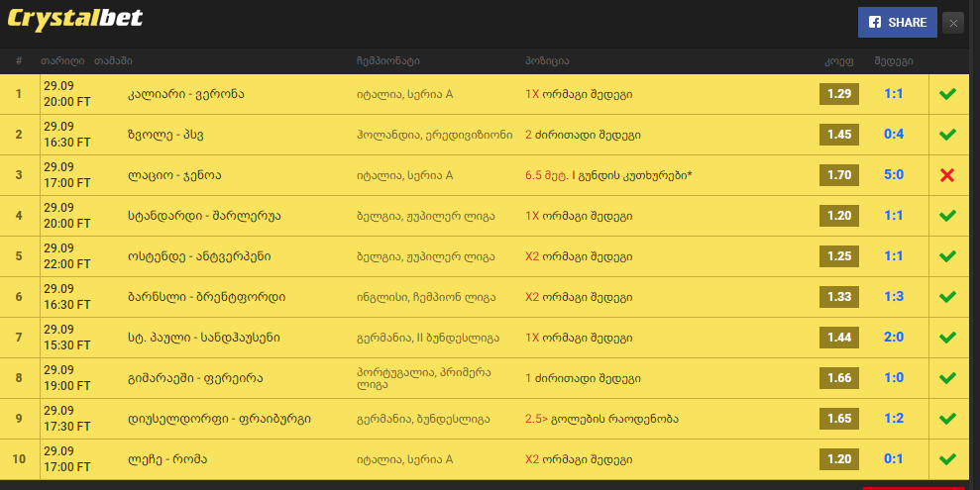This screenshot has height=490, width=980.
Task: Click 1 ძირითადი შედეგი position
Action: 583,378
